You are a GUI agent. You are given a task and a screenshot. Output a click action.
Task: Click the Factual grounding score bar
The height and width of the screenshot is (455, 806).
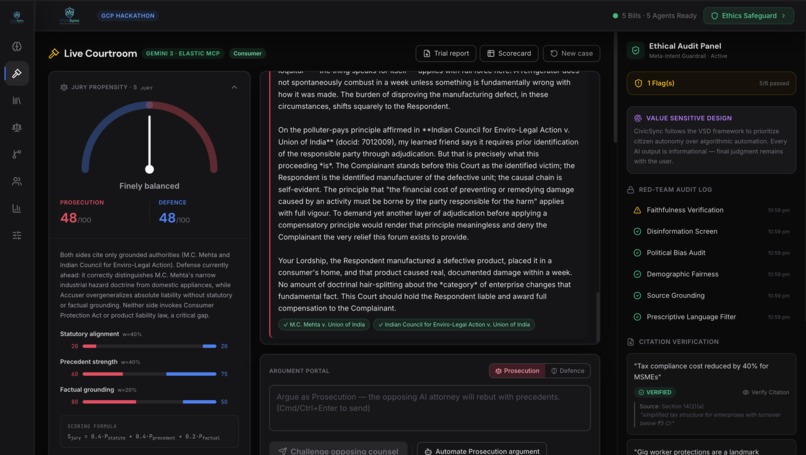(149, 402)
